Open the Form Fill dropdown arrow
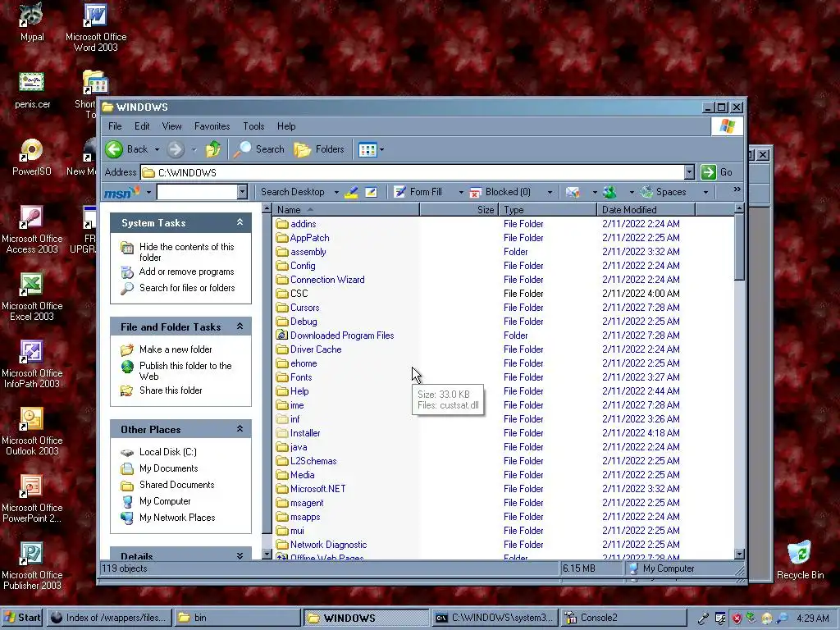Screen dimensions: 840x630 coord(460,192)
